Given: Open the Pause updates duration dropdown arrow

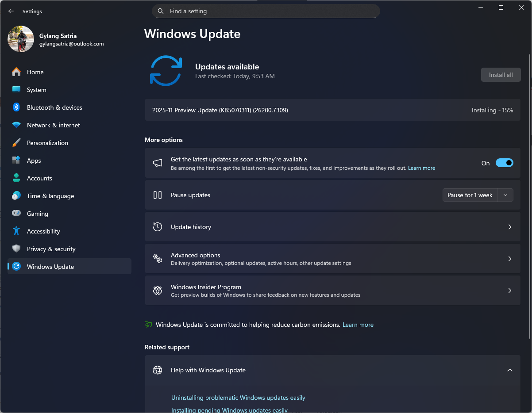Looking at the screenshot, I should click(x=505, y=195).
